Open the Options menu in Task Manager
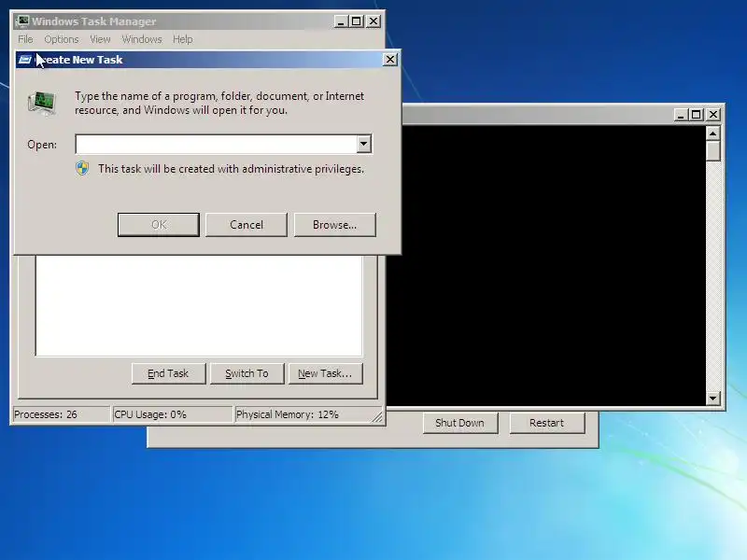This screenshot has width=747, height=560. click(x=62, y=39)
